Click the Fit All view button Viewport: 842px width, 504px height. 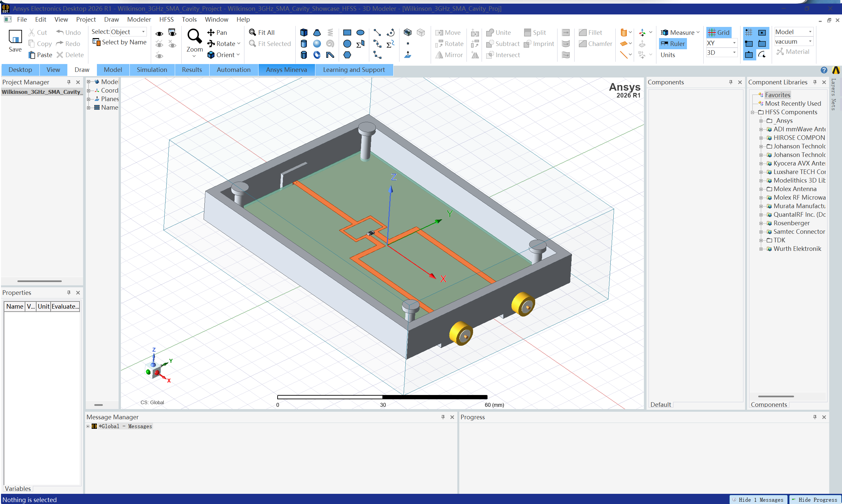pyautogui.click(x=262, y=33)
